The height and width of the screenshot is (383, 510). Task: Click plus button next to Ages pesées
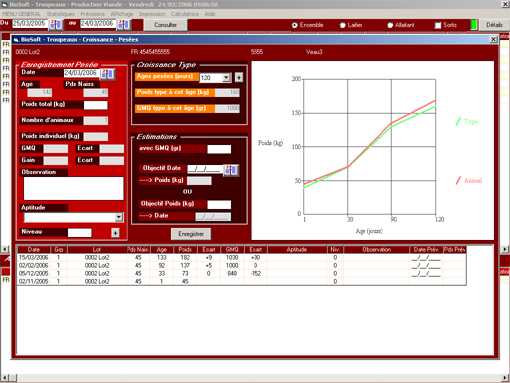tap(239, 77)
